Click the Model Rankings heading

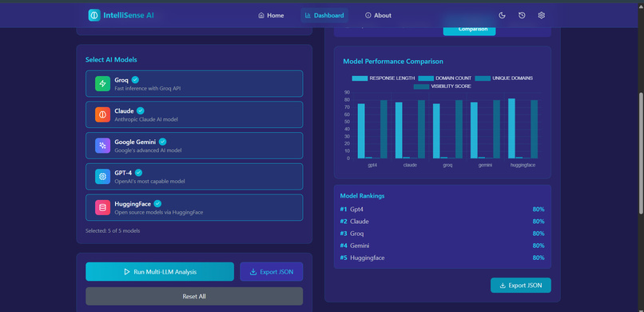362,196
